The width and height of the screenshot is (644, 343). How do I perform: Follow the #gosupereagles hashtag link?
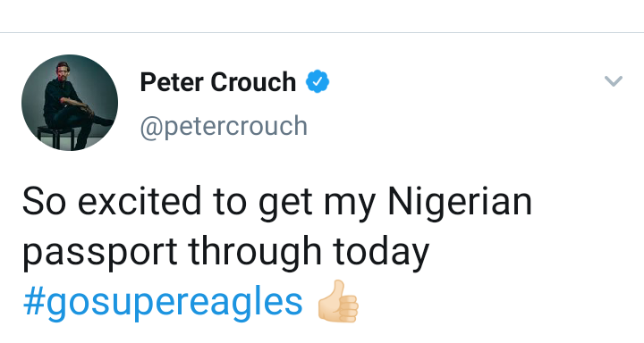(x=163, y=303)
